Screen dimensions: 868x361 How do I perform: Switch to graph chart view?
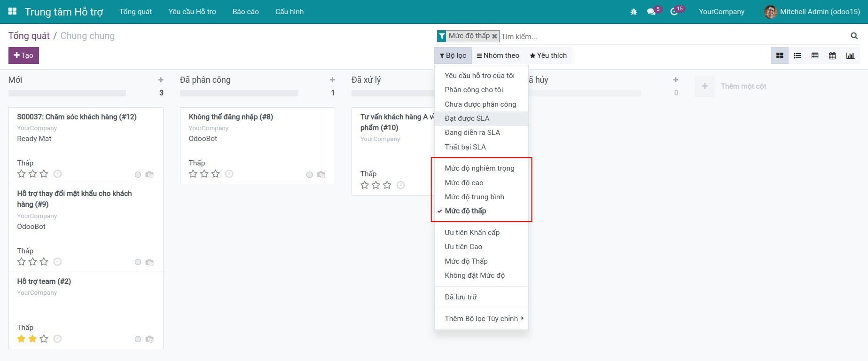[850, 55]
